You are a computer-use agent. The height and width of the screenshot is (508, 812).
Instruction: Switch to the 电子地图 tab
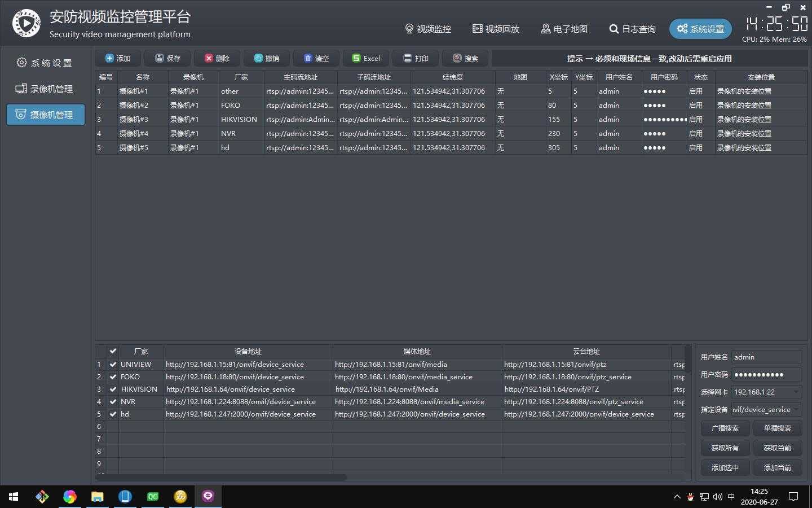point(564,29)
